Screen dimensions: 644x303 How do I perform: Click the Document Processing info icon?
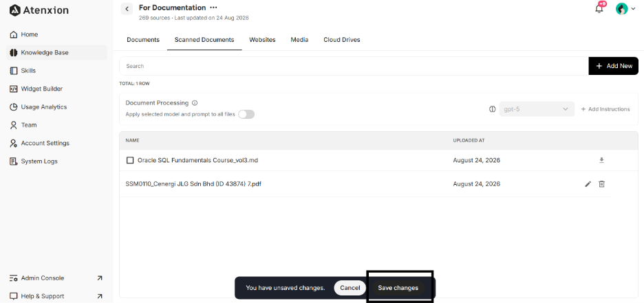pos(195,103)
